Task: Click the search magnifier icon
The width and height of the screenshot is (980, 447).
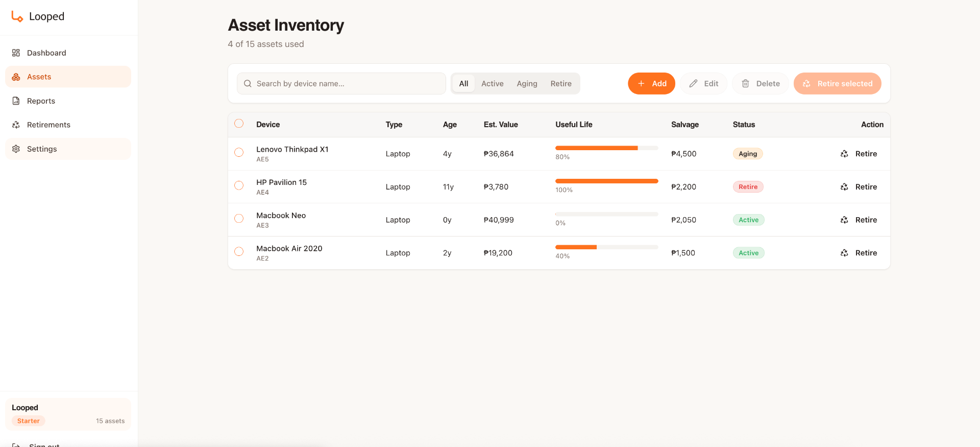Action: [248, 83]
